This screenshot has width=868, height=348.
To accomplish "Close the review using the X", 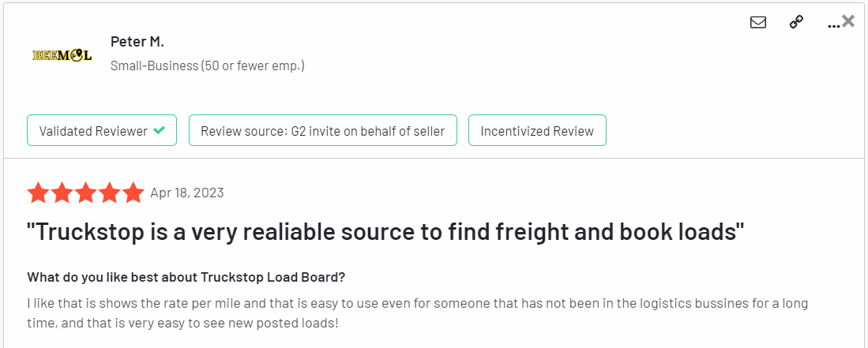I will [x=848, y=21].
